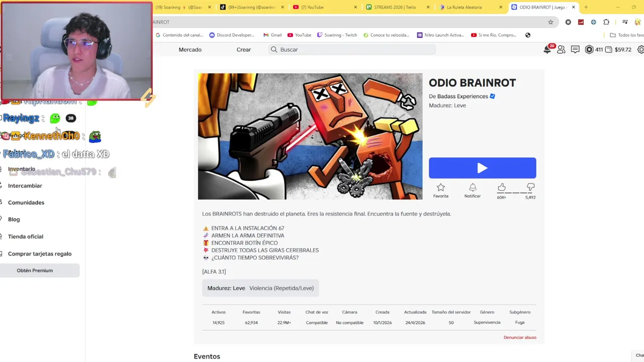The image size is (644, 362).
Task: Click the 62,934 Favoritas value
Action: click(x=251, y=322)
